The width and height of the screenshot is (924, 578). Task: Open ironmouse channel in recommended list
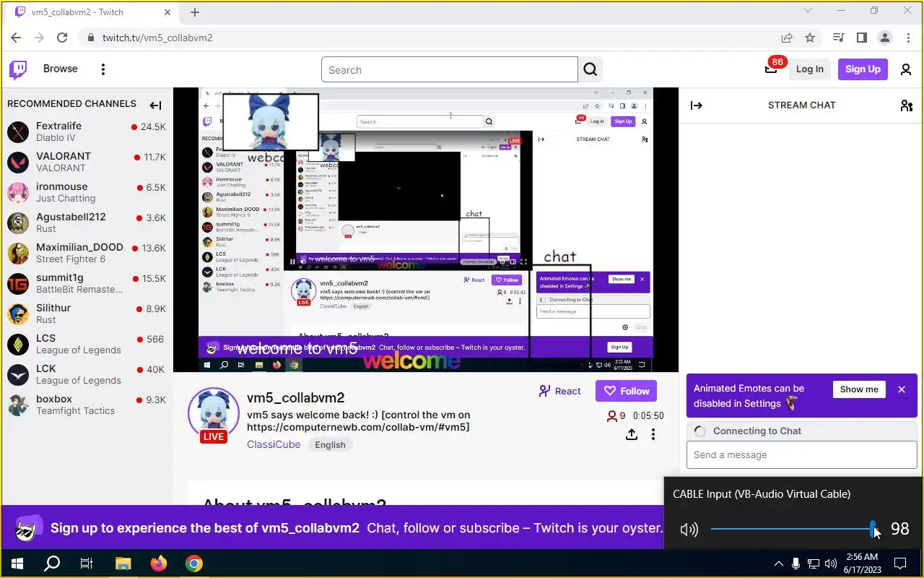[87, 192]
